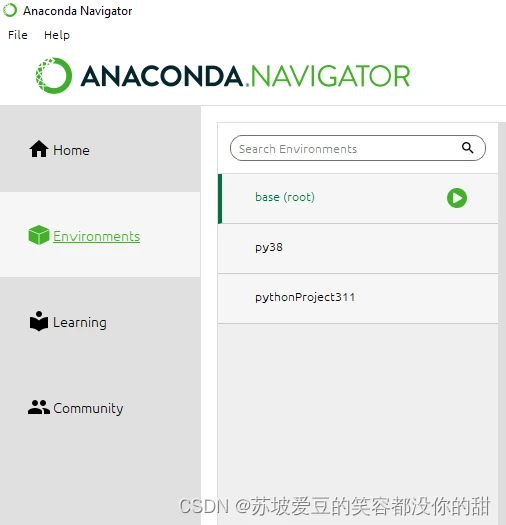Click the small Anaconda icon in title bar
The width and height of the screenshot is (506, 525).
pyautogui.click(x=10, y=10)
